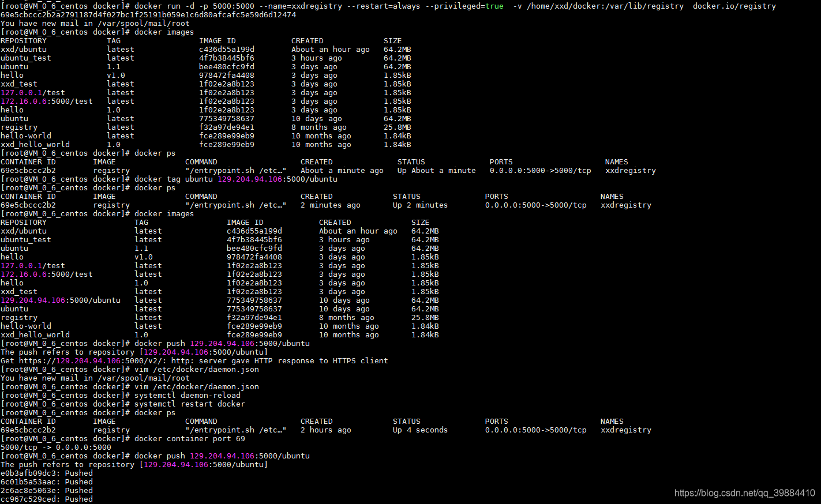Click the 'systemctl daemon-reload' command

(x=187, y=396)
